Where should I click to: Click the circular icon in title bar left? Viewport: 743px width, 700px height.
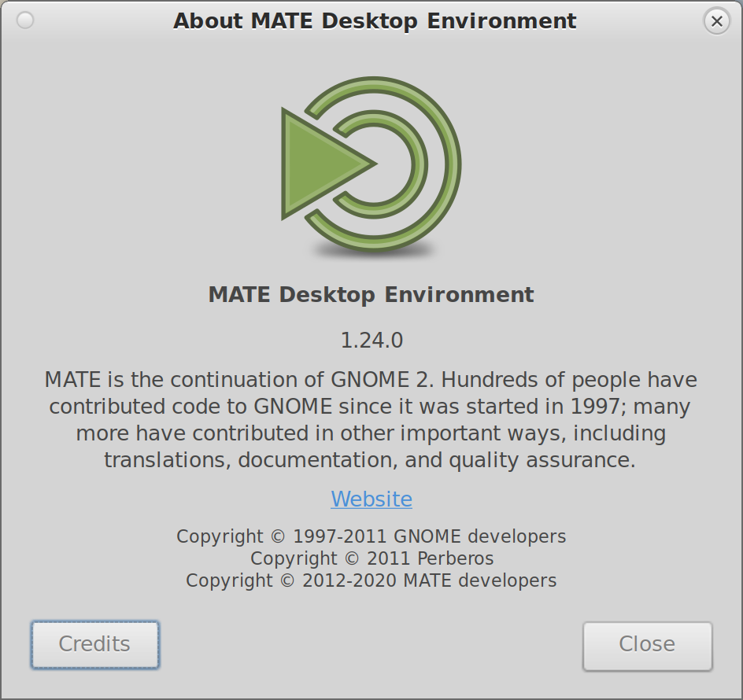[24, 21]
